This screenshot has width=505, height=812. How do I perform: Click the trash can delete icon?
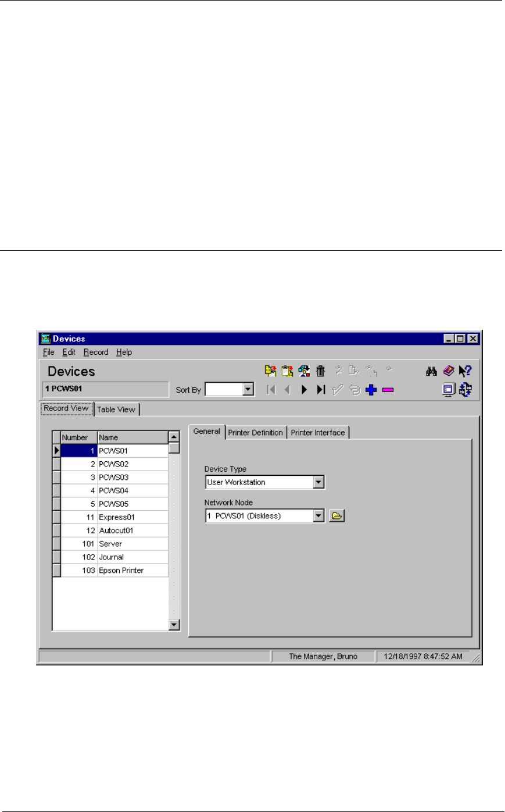pyautogui.click(x=320, y=371)
